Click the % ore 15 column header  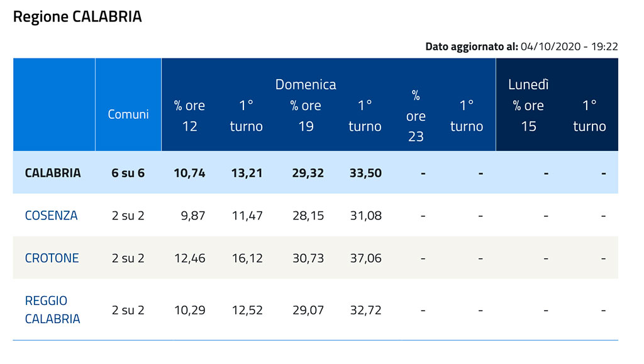(x=528, y=116)
